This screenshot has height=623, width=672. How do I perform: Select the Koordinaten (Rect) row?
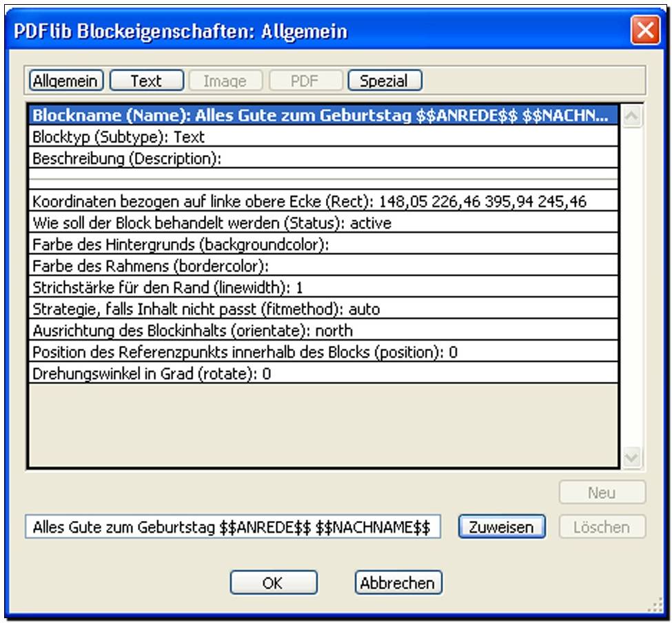coord(323,201)
